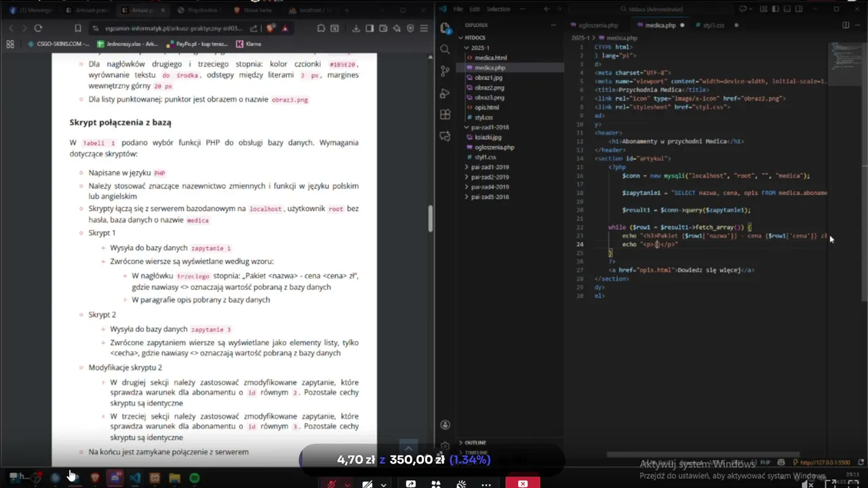The height and width of the screenshot is (488, 868).
Task: Click the Spotify icon in the taskbar
Action: coord(194,478)
